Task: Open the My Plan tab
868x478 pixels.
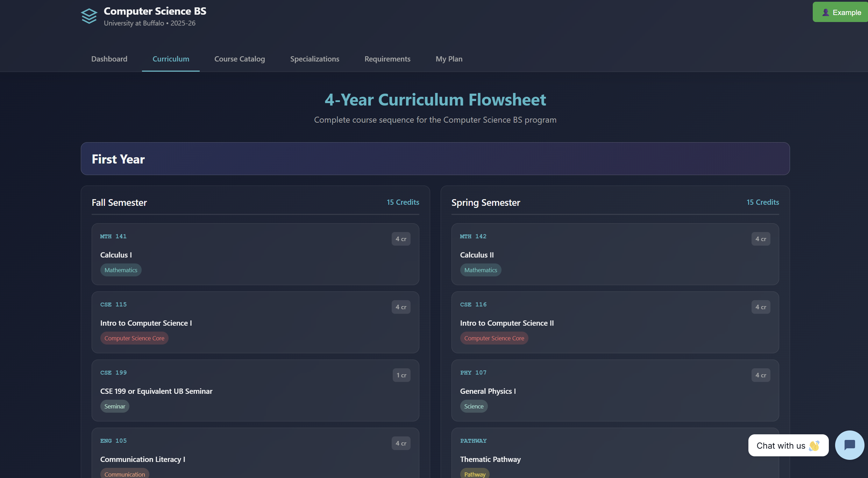Action: pyautogui.click(x=449, y=59)
